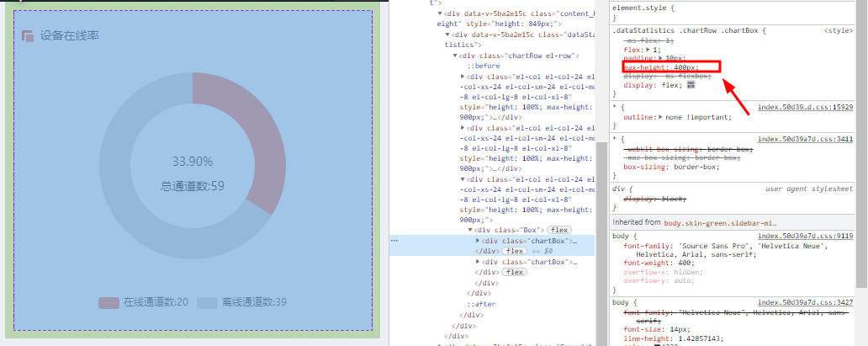Image resolution: width=868 pixels, height=346 pixels.
Task: Toggle the 离线通道数:39 legend marker
Action: (x=207, y=302)
